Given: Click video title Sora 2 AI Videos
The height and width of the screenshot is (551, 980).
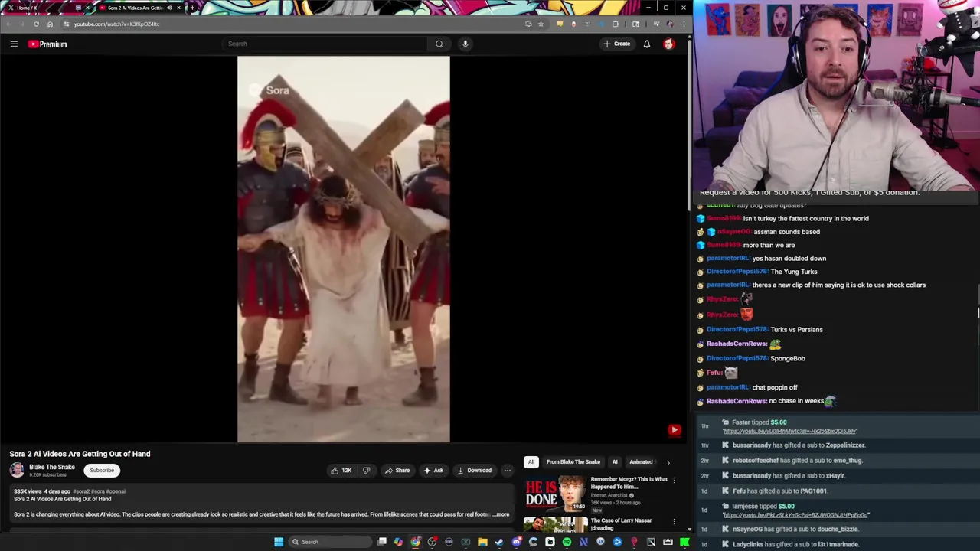Looking at the screenshot, I should click(x=80, y=454).
